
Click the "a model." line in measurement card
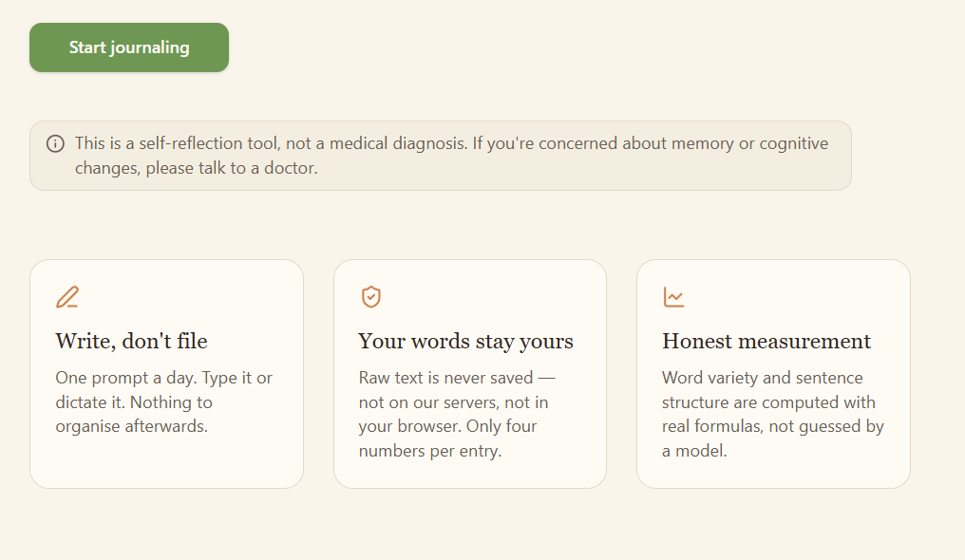[694, 451]
